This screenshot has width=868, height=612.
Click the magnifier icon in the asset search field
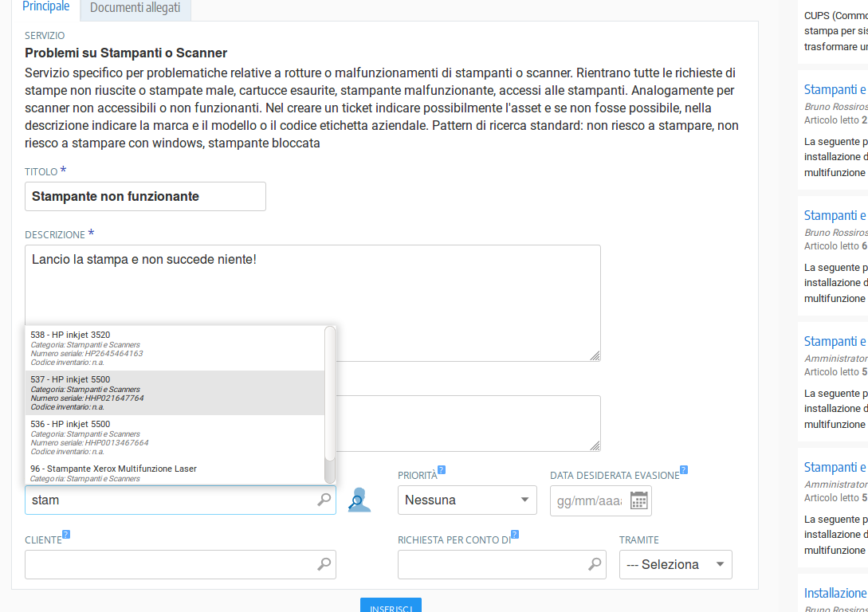click(x=324, y=500)
